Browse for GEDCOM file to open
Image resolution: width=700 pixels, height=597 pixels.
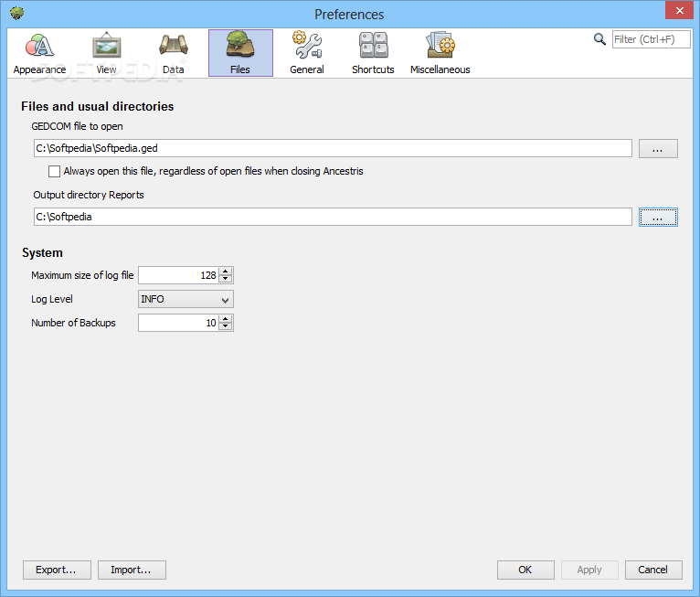tap(658, 149)
